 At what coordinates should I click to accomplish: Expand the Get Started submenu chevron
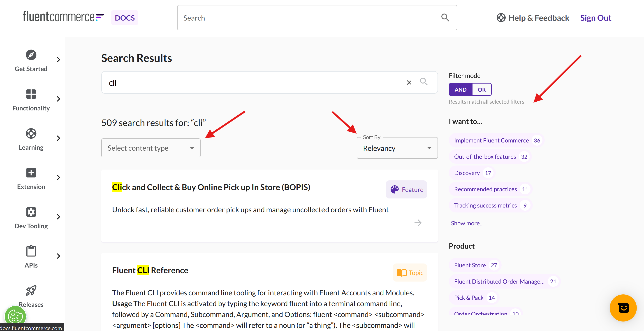coord(58,60)
